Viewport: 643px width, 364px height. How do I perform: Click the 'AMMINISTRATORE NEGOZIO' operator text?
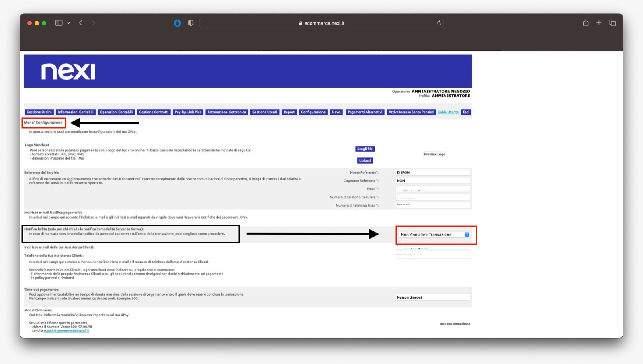point(440,91)
